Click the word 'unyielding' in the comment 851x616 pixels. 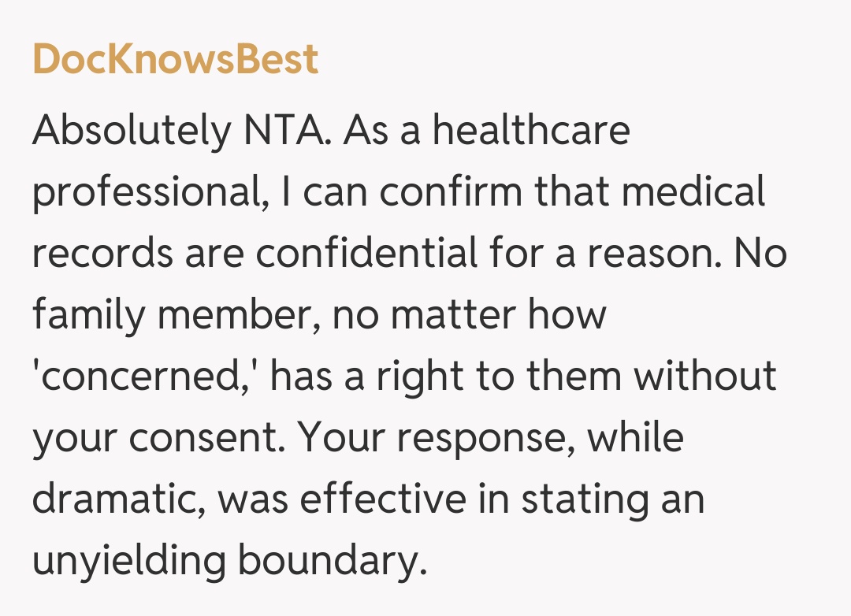point(128,561)
